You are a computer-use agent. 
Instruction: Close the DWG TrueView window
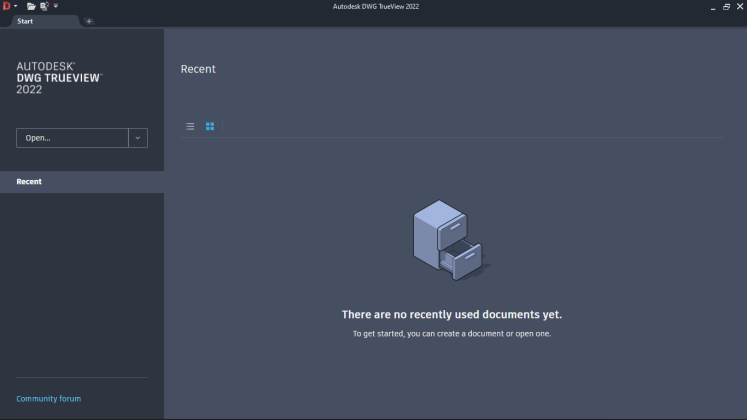click(740, 7)
